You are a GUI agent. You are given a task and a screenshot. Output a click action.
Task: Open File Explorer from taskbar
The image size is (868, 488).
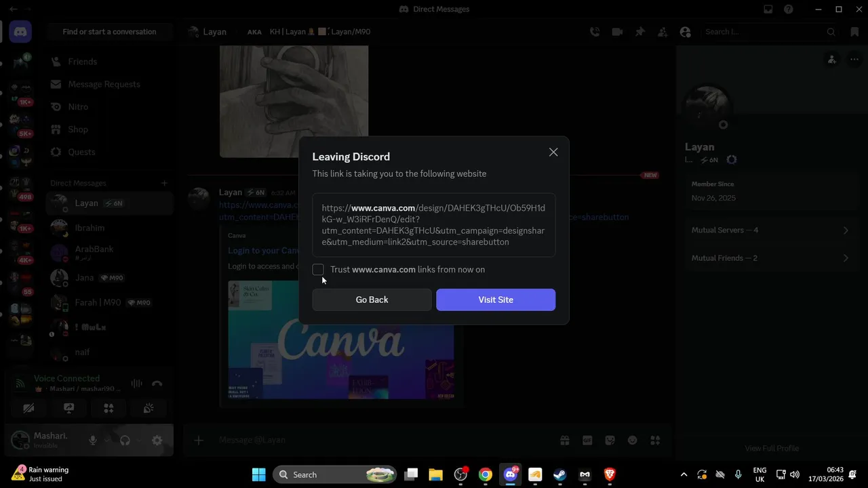pyautogui.click(x=435, y=474)
